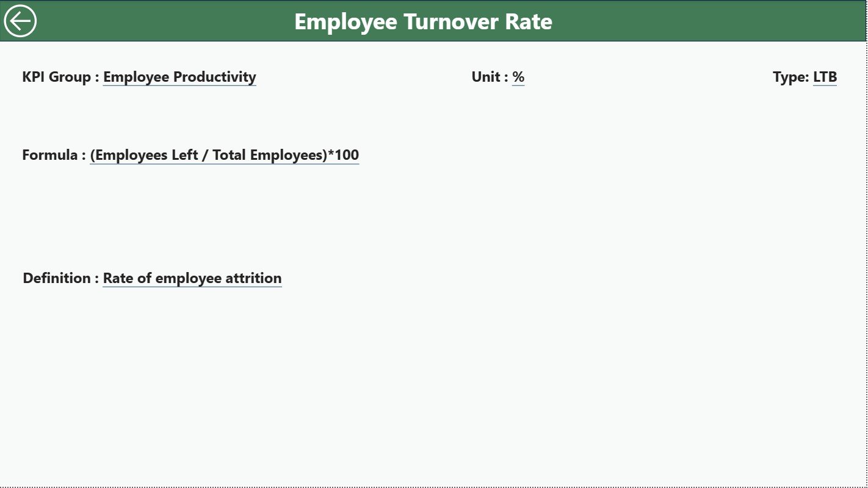Click the underlined % unit value
This screenshot has height=488, width=868.
pos(519,77)
